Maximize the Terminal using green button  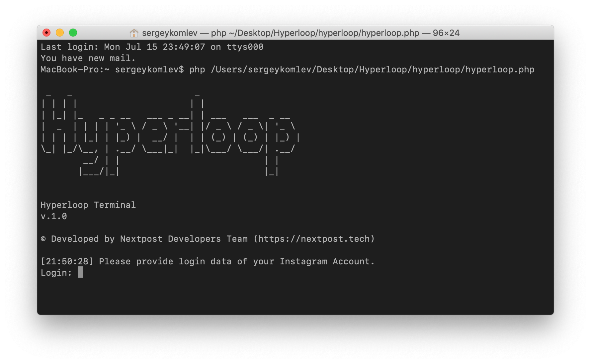pos(73,33)
